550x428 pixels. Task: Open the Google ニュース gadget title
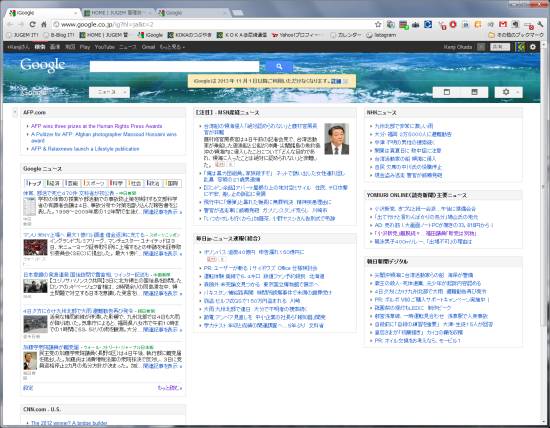[x=42, y=169]
